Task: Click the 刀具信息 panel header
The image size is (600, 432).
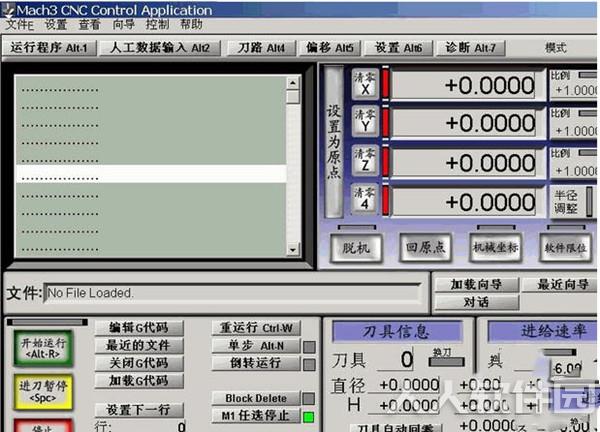Action: (397, 331)
